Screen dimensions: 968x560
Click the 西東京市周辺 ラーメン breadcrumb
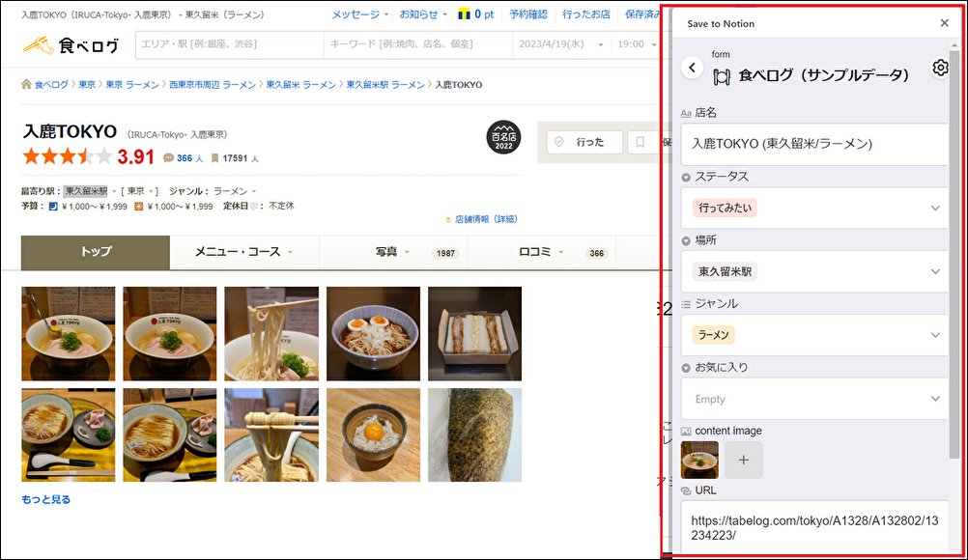(x=213, y=85)
